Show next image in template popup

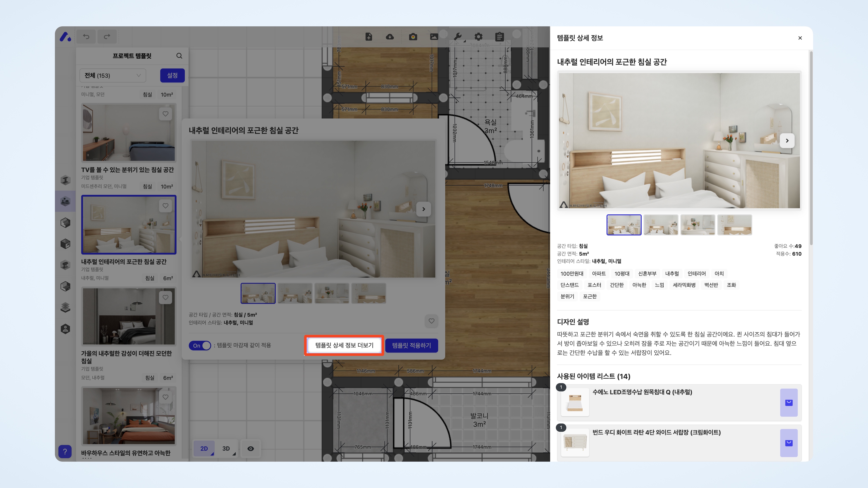point(423,209)
